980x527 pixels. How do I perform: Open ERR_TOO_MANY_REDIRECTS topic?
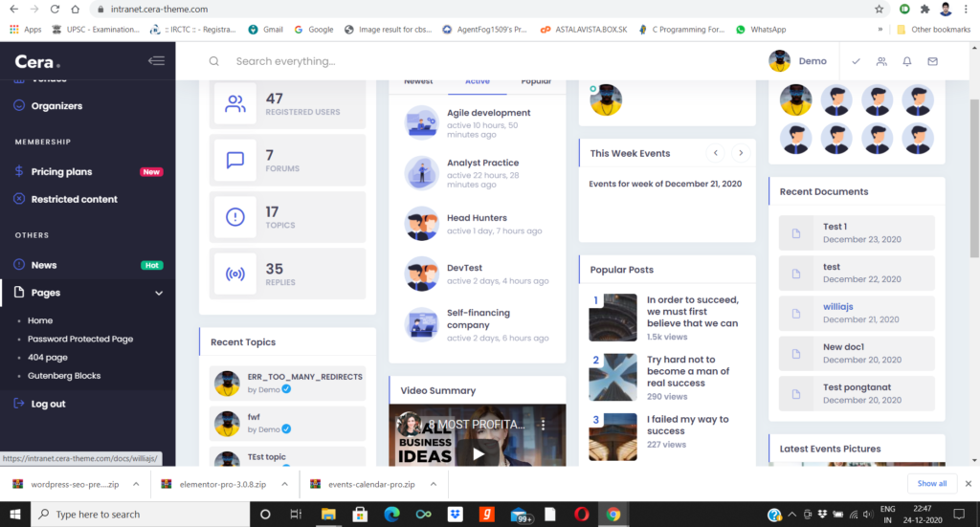coord(304,377)
